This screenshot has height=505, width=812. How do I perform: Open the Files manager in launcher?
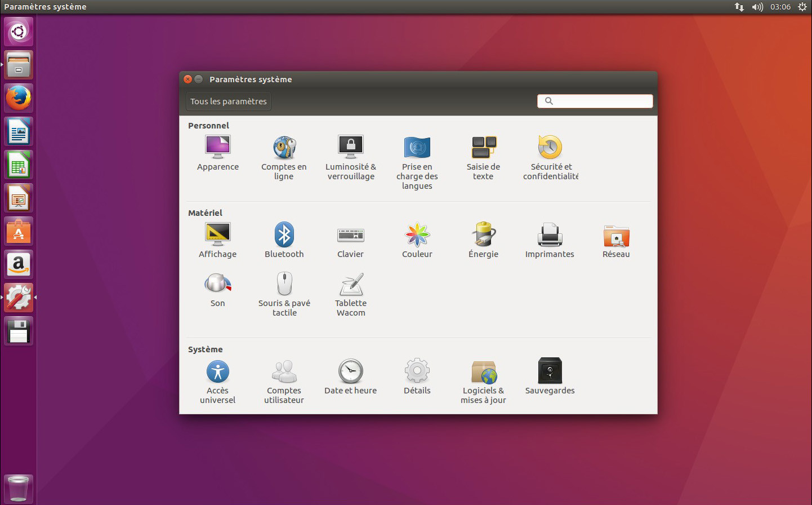click(x=19, y=65)
